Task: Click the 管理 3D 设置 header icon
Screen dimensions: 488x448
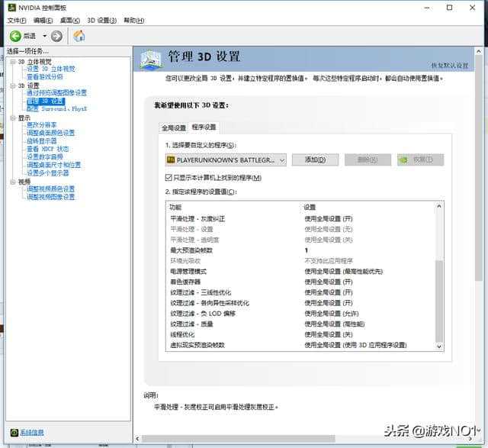Action: pos(151,60)
